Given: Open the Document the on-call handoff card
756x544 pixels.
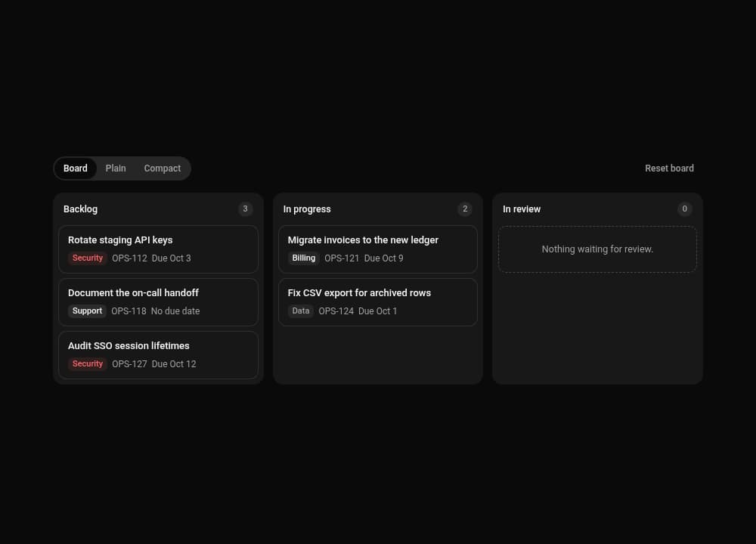Looking at the screenshot, I should (x=158, y=302).
